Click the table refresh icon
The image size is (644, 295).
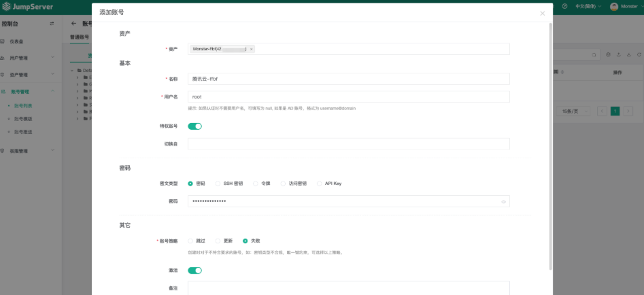pyautogui.click(x=639, y=54)
